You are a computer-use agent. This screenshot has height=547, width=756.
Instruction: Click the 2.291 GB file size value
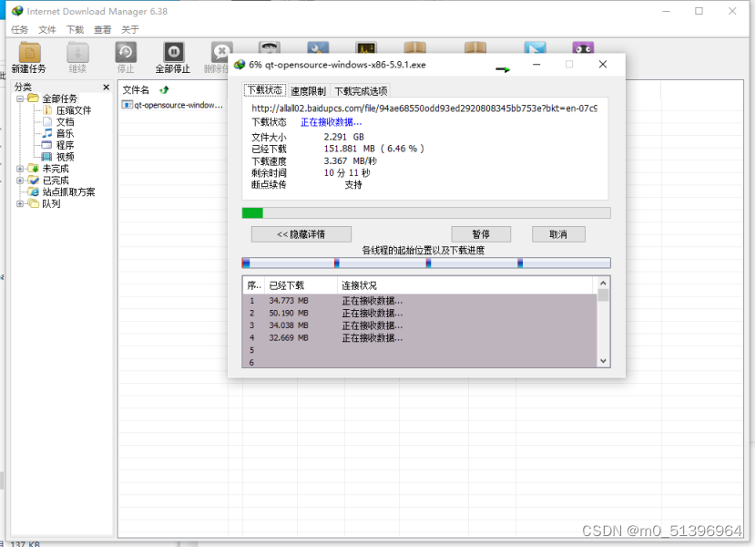click(x=343, y=137)
